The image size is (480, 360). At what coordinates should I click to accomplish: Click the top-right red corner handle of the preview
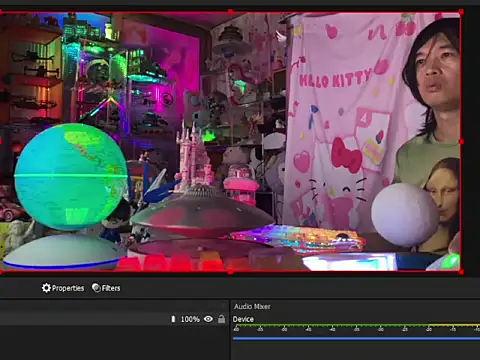pos(461,12)
